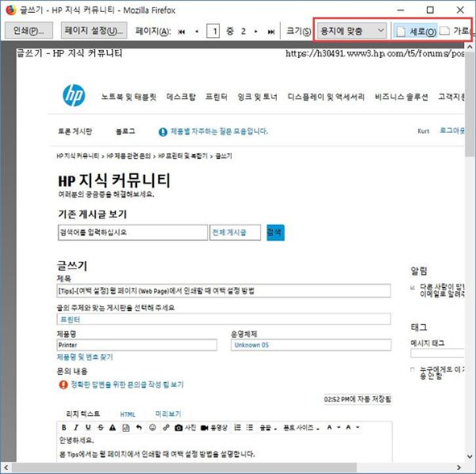Image resolution: width=476 pixels, height=474 pixels.
Task: Switch to 리치 텍스트 tab
Action: click(x=83, y=414)
